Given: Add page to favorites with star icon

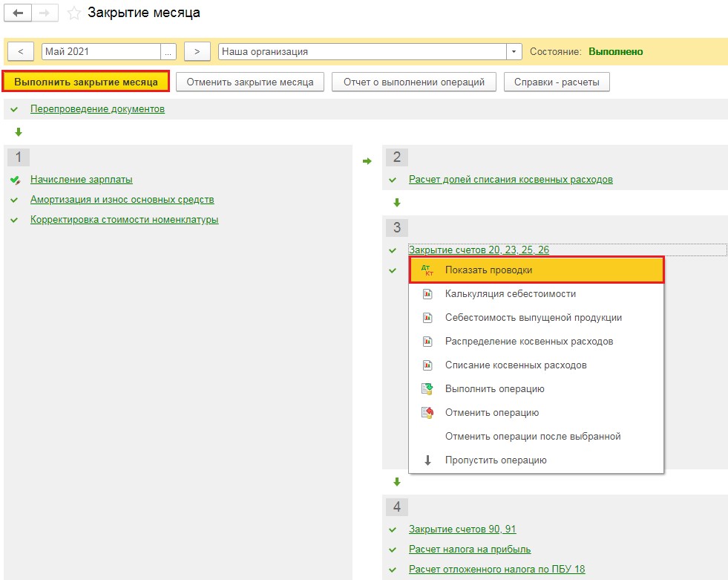Looking at the screenshot, I should click(73, 13).
